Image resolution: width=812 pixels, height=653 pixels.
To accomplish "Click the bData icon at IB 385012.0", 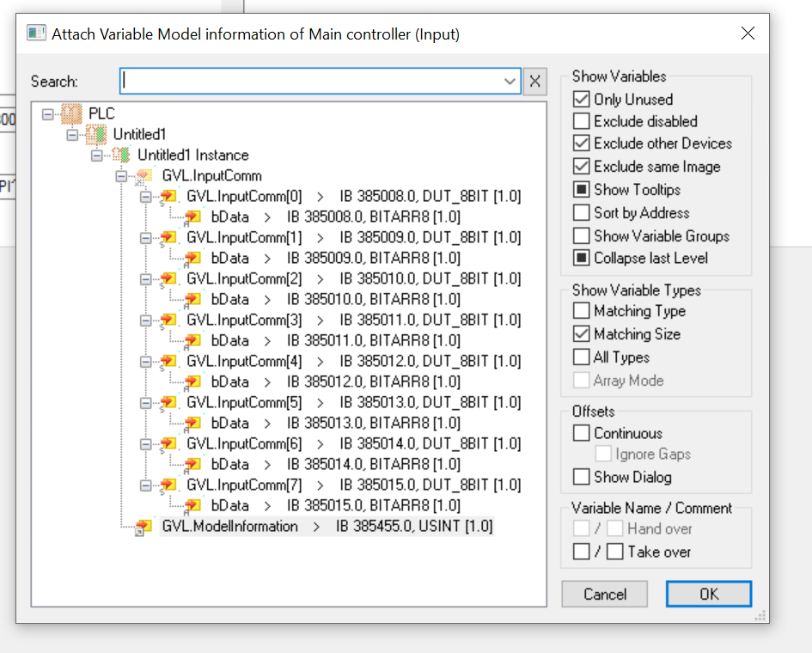I will point(192,382).
